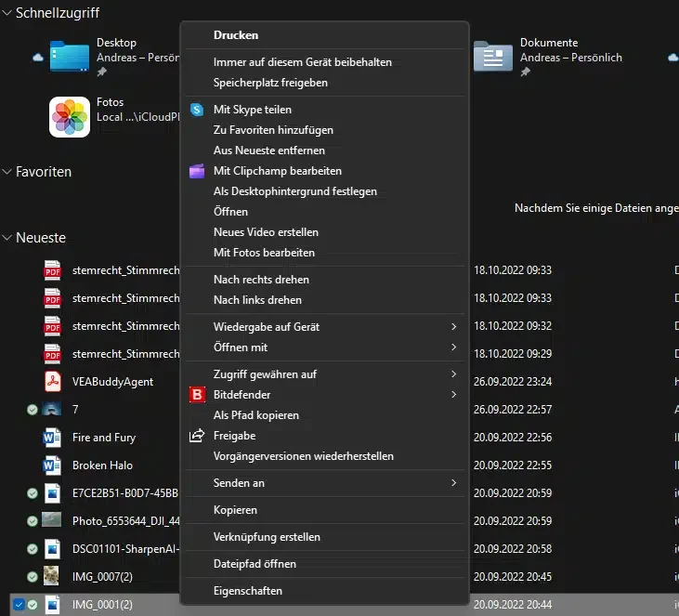679x616 pixels.
Task: Click Drucken at top of menu
Action: tap(236, 35)
